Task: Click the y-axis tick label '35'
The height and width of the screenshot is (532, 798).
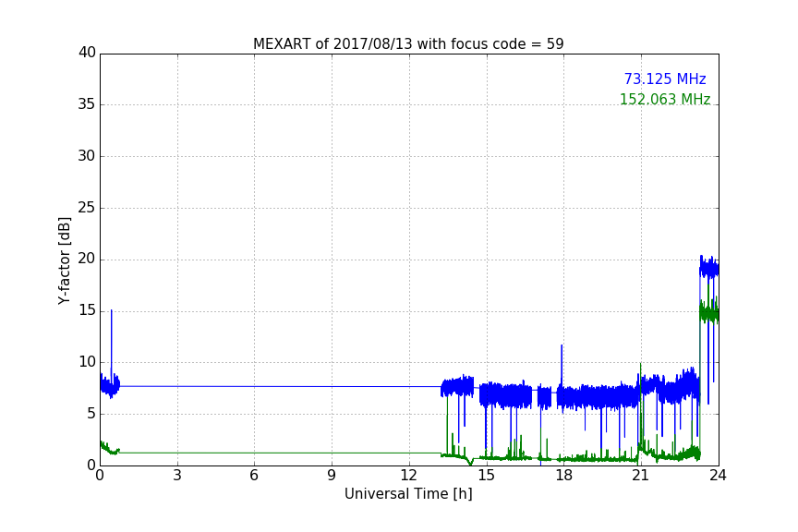Action: click(87, 104)
